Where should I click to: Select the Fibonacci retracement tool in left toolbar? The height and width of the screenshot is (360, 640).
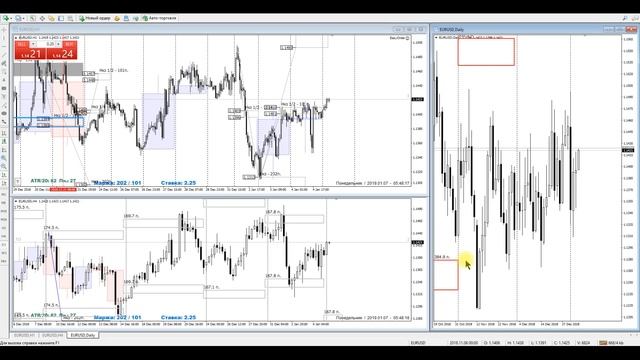click(4, 72)
